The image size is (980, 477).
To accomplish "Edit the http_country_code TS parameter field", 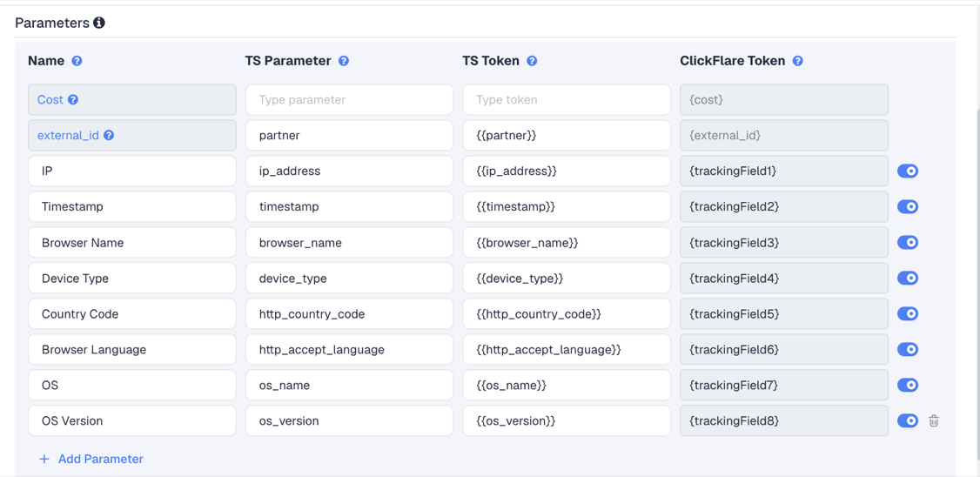I will [x=349, y=313].
